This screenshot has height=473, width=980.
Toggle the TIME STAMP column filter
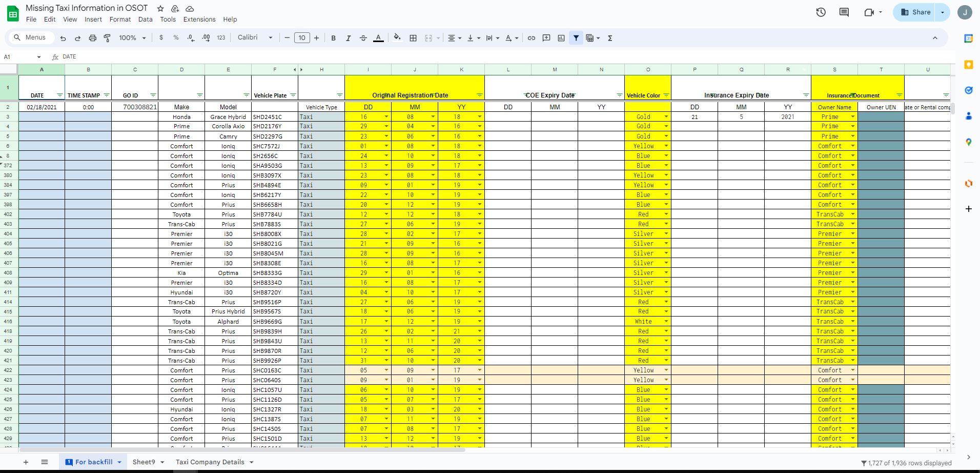tap(107, 95)
